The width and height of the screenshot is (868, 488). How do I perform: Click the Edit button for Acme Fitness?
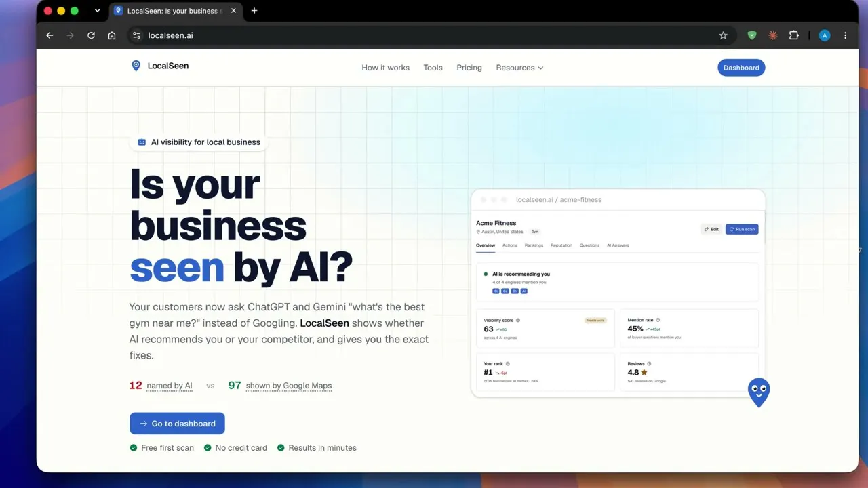pos(711,229)
